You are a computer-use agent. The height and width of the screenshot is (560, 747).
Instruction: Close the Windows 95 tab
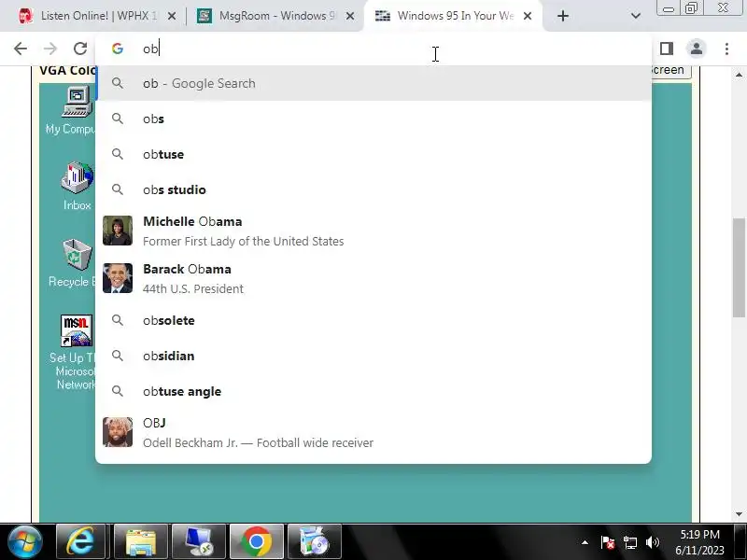[x=528, y=16]
